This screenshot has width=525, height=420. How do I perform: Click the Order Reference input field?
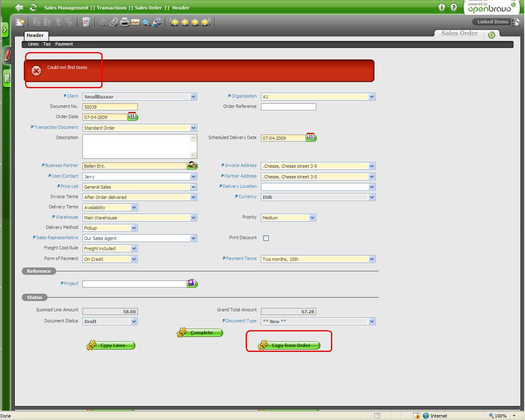[x=288, y=107]
